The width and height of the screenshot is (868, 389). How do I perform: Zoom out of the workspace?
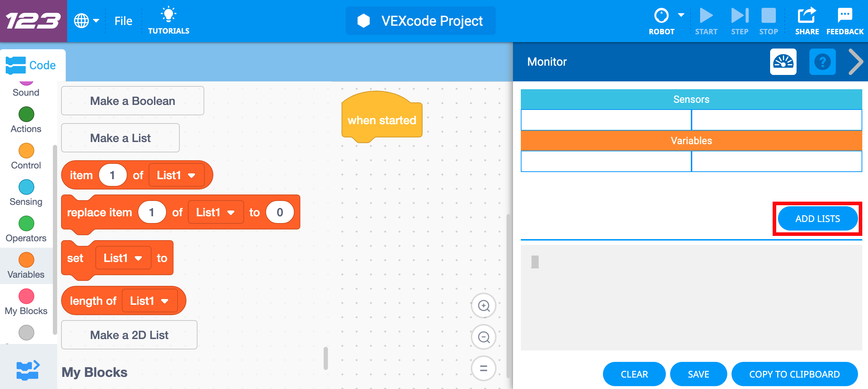[484, 337]
